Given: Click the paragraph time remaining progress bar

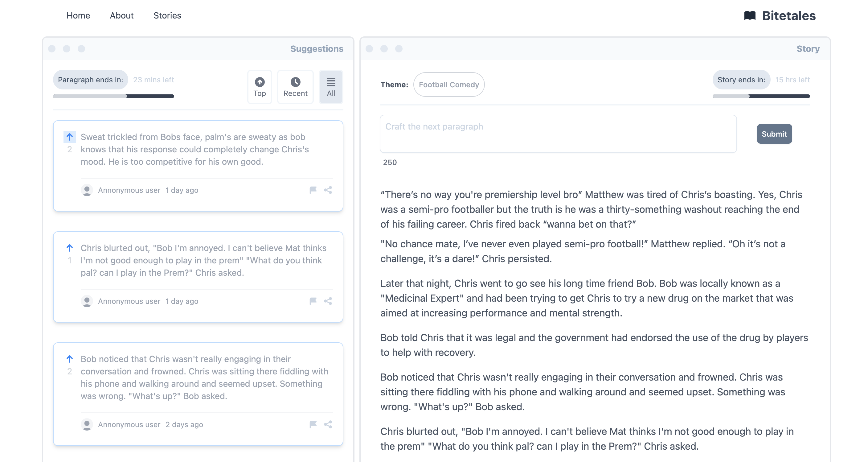Looking at the screenshot, I should click(x=113, y=97).
